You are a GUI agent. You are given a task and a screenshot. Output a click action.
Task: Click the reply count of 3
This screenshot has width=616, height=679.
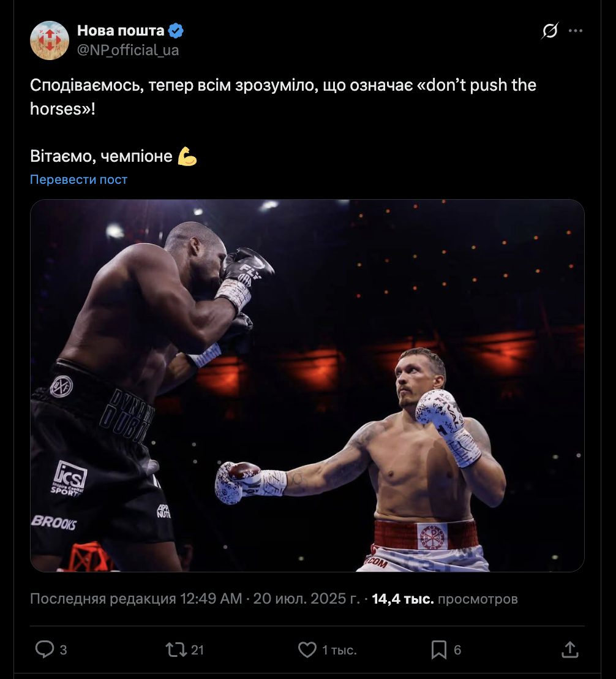(63, 650)
